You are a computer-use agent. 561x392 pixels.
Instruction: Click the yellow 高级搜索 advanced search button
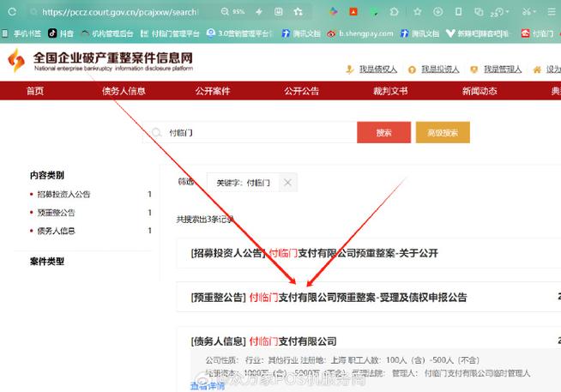[x=443, y=133]
